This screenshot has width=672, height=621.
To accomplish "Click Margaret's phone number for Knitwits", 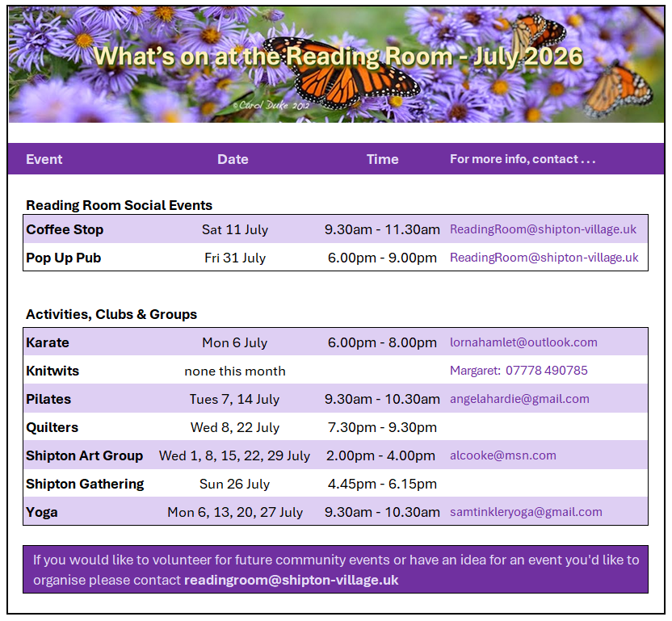I will [547, 371].
